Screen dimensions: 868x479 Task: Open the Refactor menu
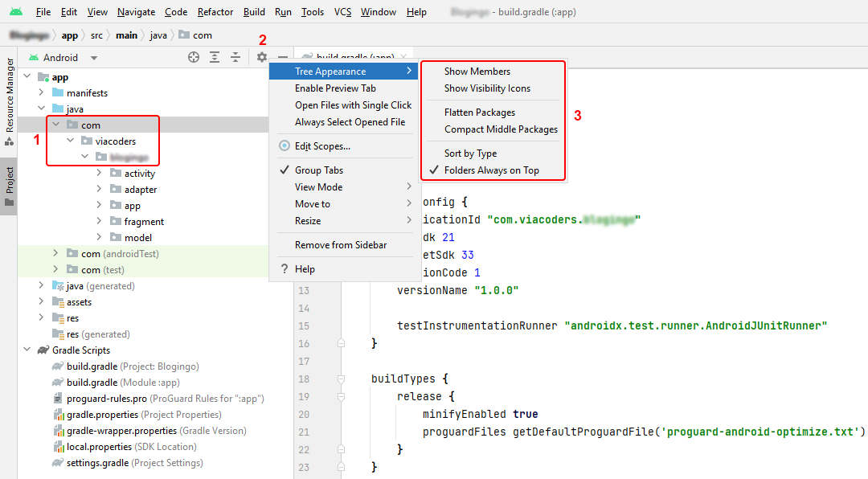pos(215,12)
